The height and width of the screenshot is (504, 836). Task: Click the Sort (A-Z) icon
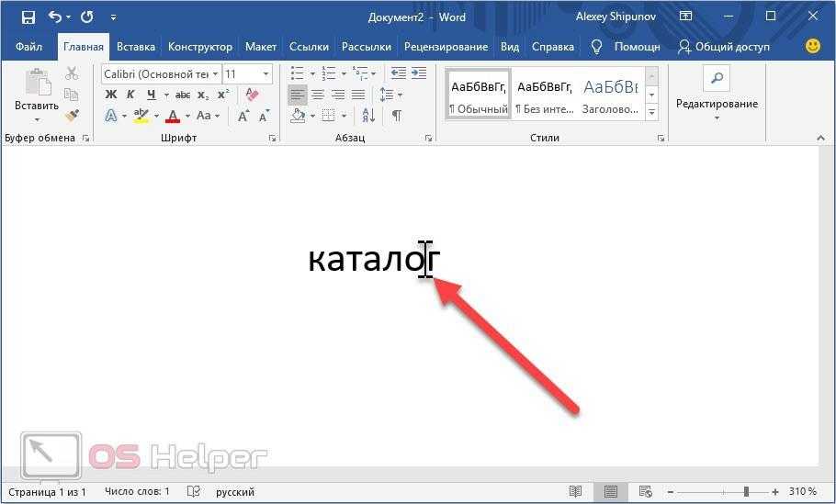[x=368, y=116]
